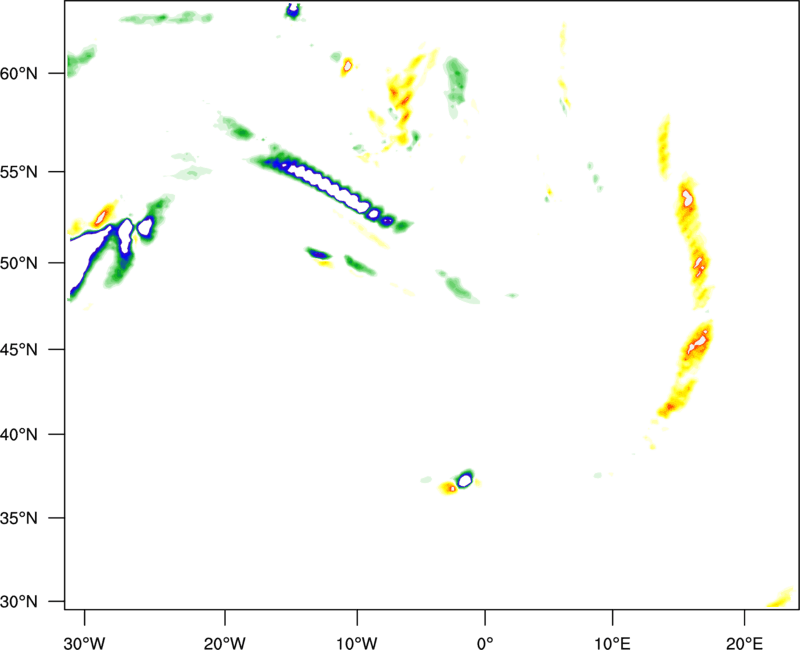
Task: Click the 50°N latitude label
Action: click(x=19, y=263)
